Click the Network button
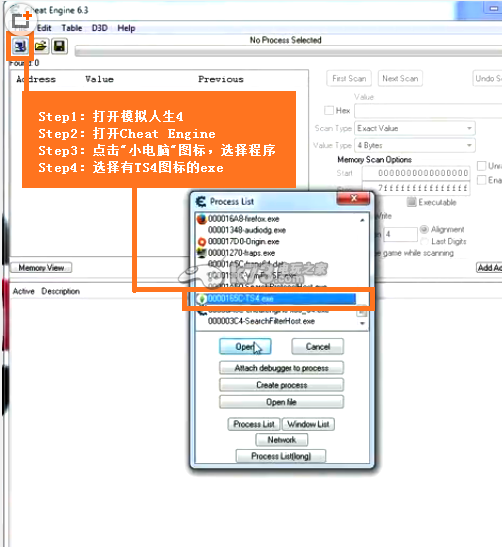 click(282, 440)
